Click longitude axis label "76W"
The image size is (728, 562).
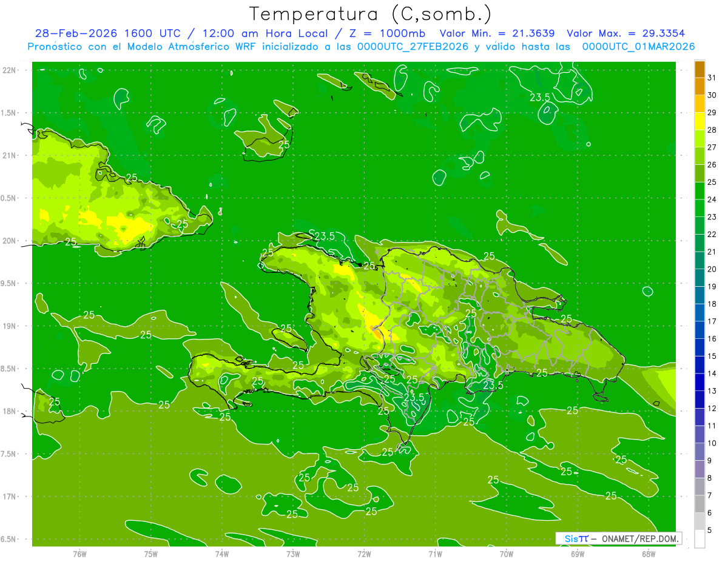pyautogui.click(x=79, y=554)
